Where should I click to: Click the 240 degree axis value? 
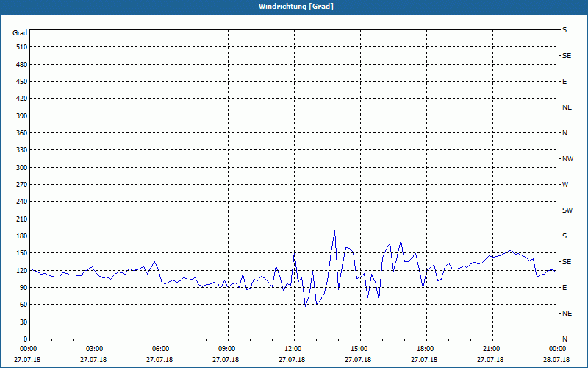pyautogui.click(x=22, y=202)
